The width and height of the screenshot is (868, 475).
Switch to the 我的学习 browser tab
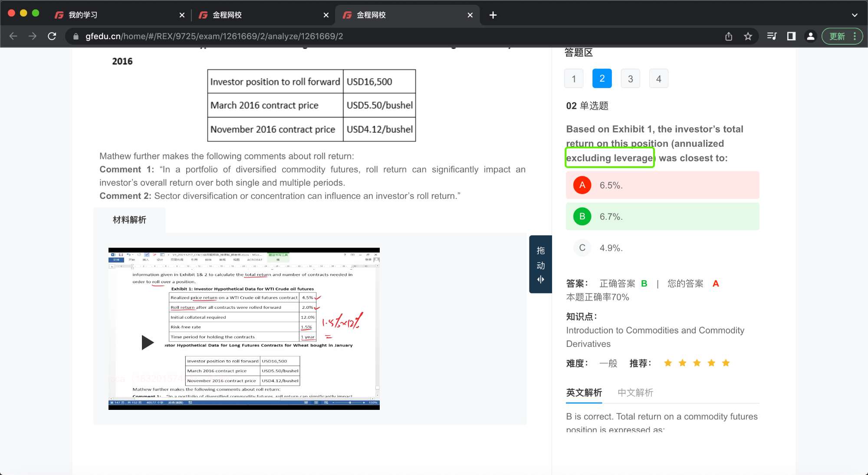82,15
